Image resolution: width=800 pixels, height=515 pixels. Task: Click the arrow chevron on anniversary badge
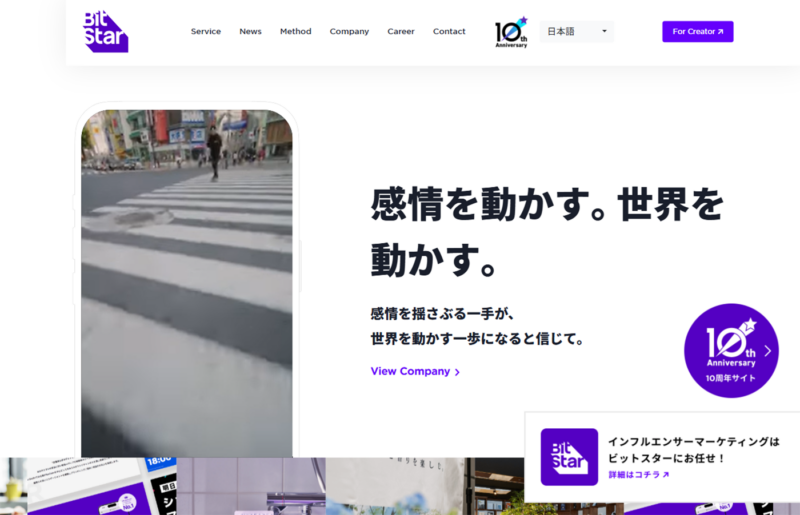(x=767, y=351)
